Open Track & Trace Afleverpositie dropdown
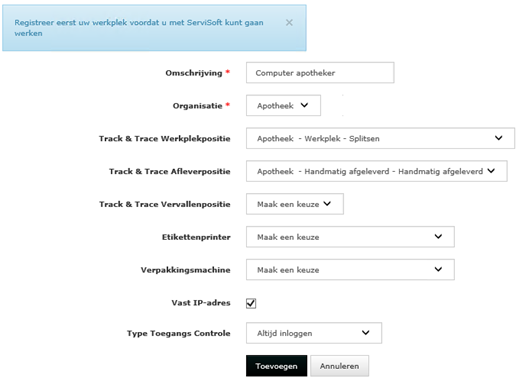The width and height of the screenshot is (519, 388). click(377, 171)
